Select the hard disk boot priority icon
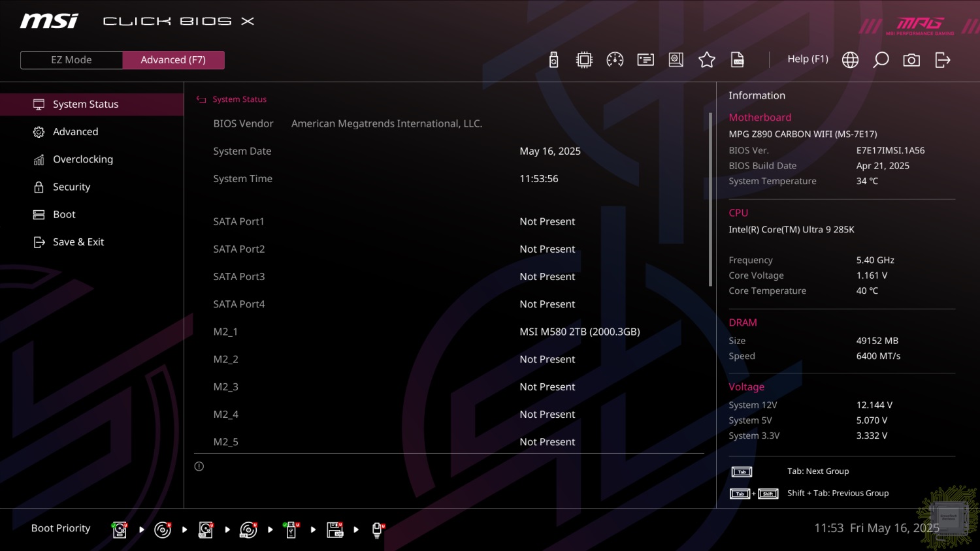The image size is (980, 551). pyautogui.click(x=120, y=529)
